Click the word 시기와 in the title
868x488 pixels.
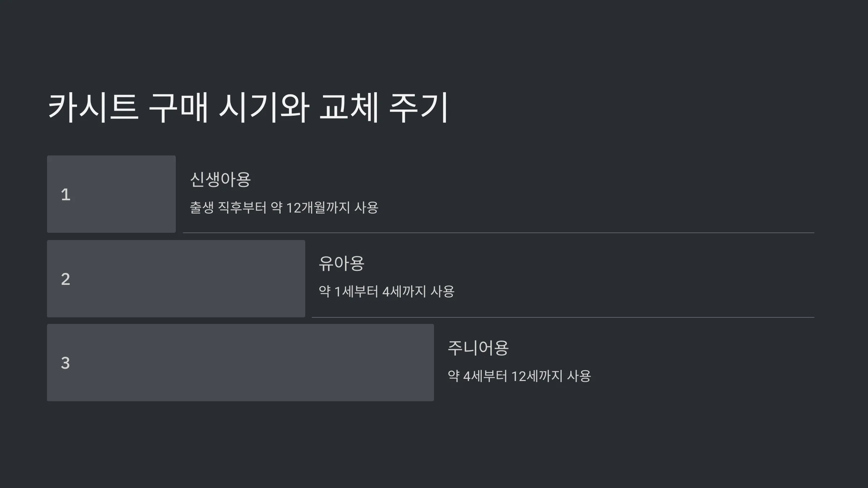tap(264, 107)
